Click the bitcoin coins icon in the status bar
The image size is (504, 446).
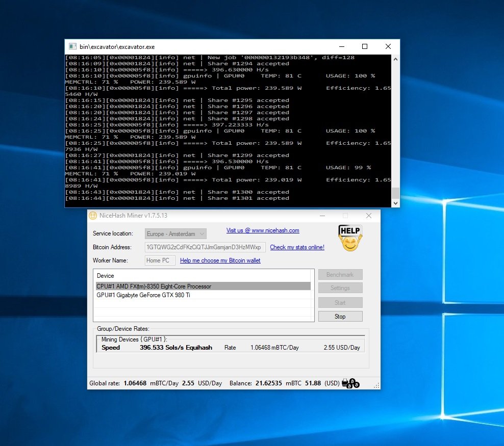(350, 383)
